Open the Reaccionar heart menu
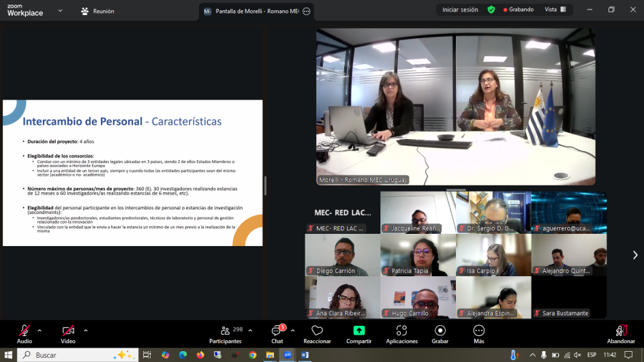 (317, 333)
